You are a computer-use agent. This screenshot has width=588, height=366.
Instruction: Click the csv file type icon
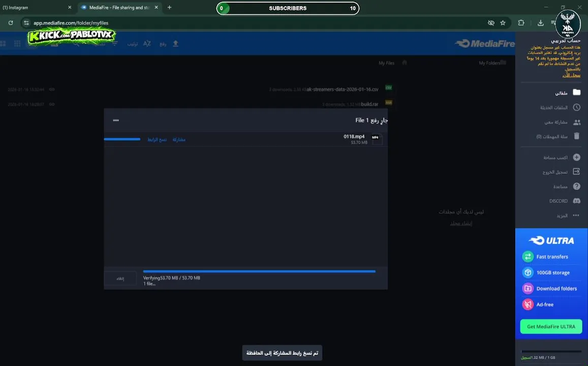389,88
